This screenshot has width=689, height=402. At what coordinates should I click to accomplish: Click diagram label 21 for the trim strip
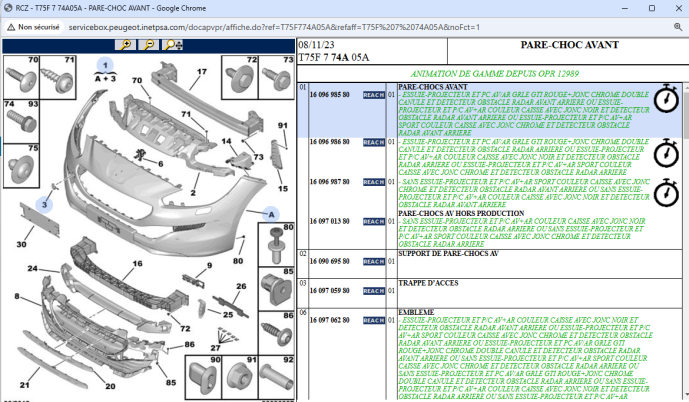click(25, 385)
